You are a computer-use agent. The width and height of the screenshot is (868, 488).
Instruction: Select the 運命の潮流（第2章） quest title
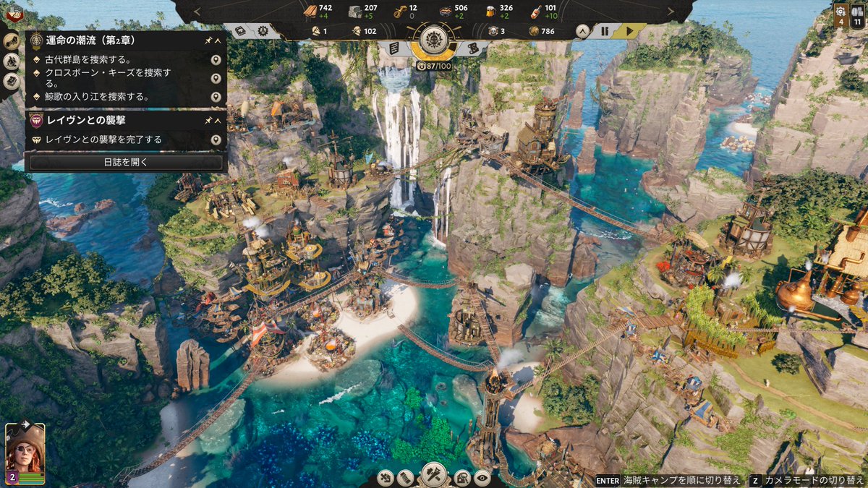click(x=90, y=40)
